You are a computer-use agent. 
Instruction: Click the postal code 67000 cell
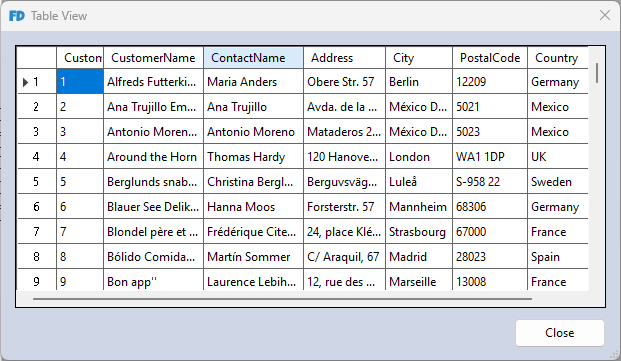point(490,232)
